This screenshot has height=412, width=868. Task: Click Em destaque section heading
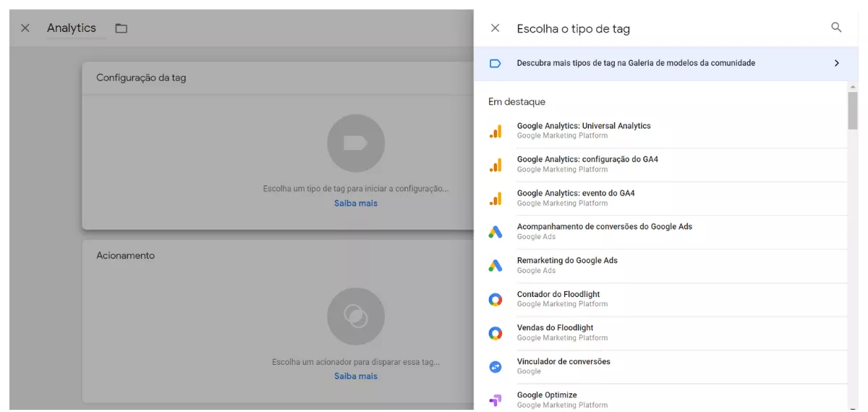[x=516, y=102]
